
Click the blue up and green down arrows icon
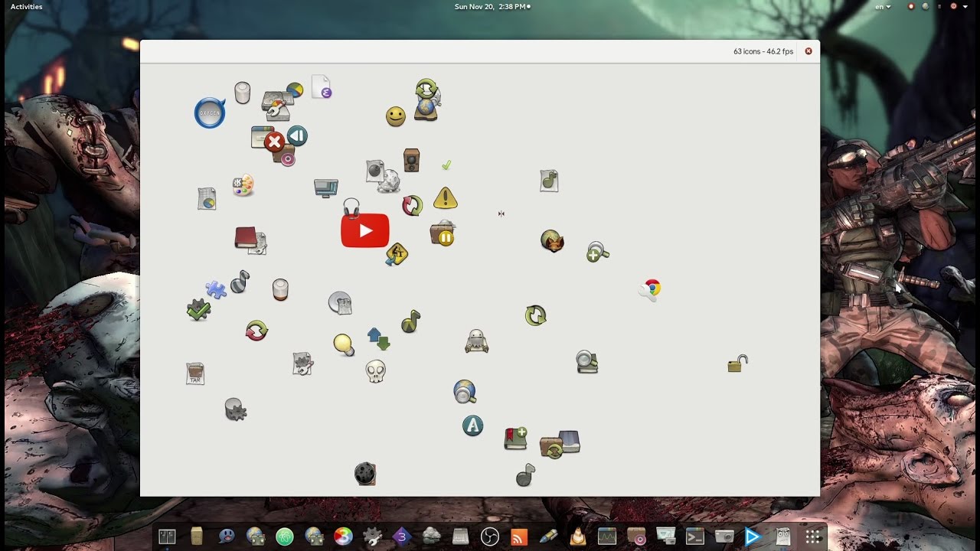tap(378, 338)
